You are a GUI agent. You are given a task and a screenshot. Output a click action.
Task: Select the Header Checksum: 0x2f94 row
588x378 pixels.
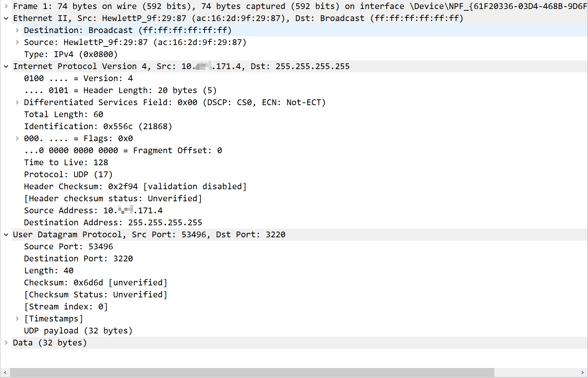pos(135,186)
